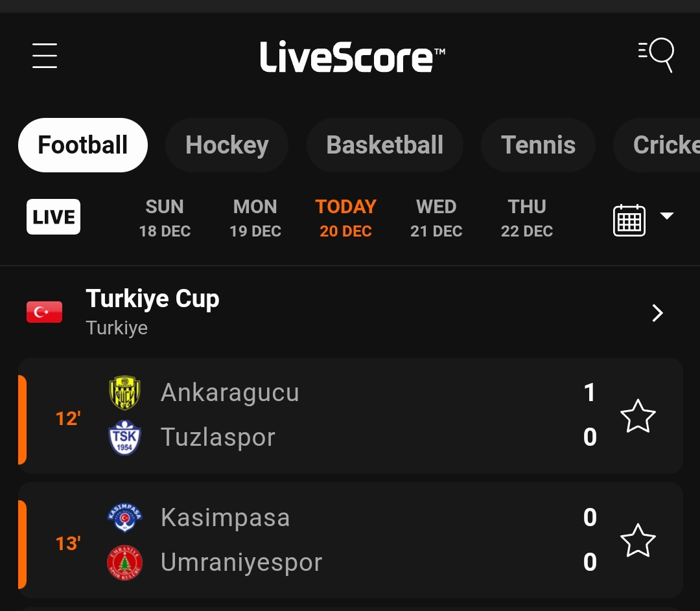Expand the calendar dropdown arrow
The width and height of the screenshot is (700, 611).
coord(667,216)
